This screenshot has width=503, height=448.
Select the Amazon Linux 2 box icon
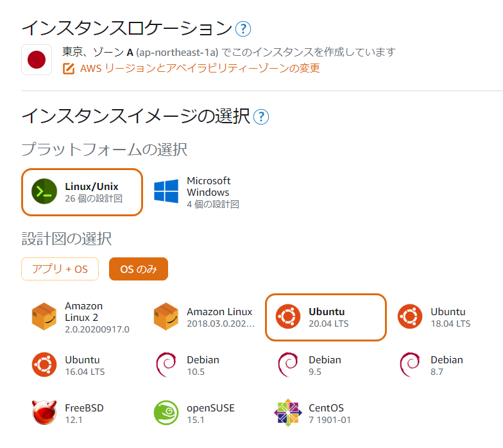tap(44, 317)
